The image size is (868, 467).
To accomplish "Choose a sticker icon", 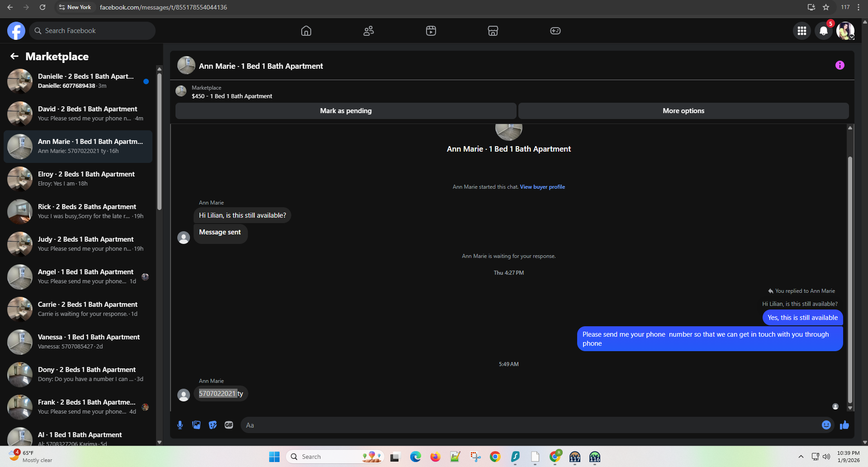I will click(213, 425).
